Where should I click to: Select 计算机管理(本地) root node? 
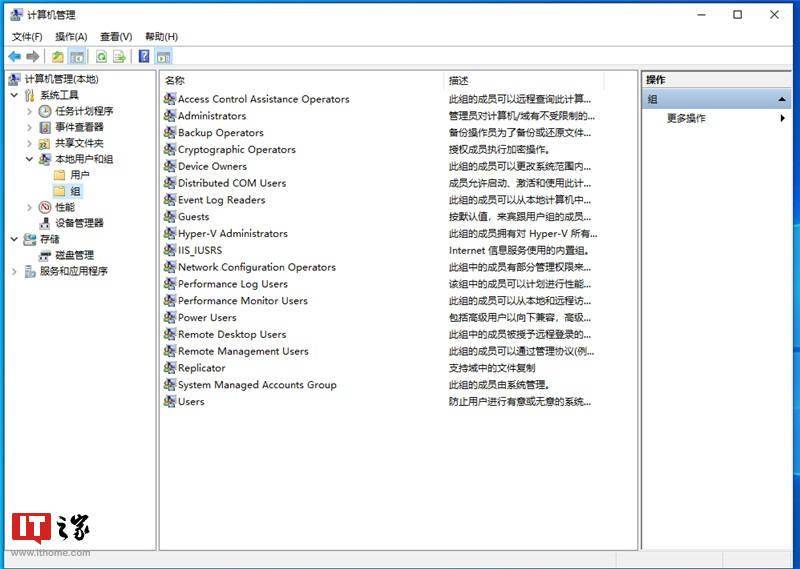[61, 79]
